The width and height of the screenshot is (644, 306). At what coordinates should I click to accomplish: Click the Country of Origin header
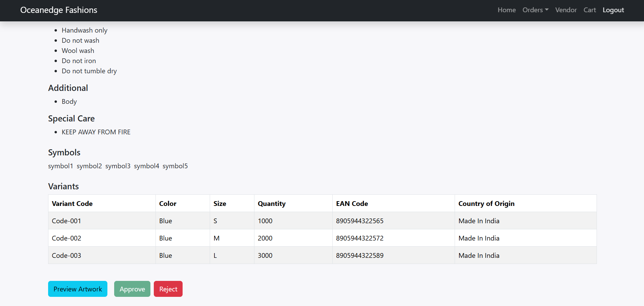(x=486, y=204)
